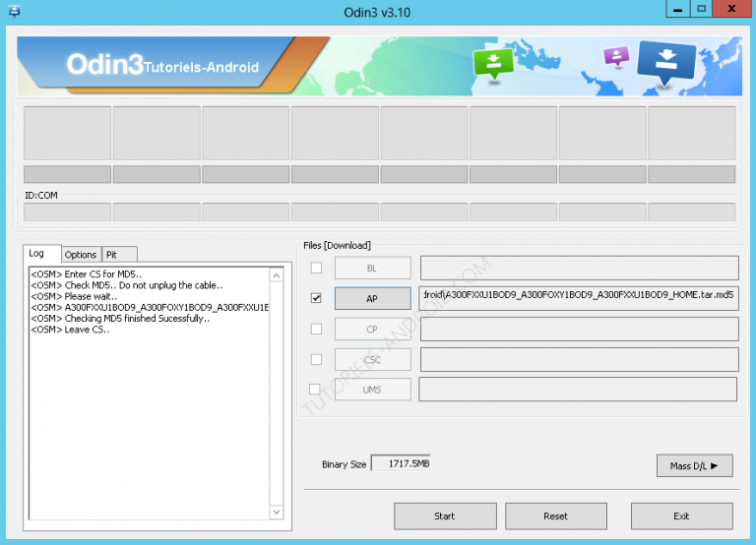Click the UMS file browse button
Screen dimensions: 756x545
(373, 390)
